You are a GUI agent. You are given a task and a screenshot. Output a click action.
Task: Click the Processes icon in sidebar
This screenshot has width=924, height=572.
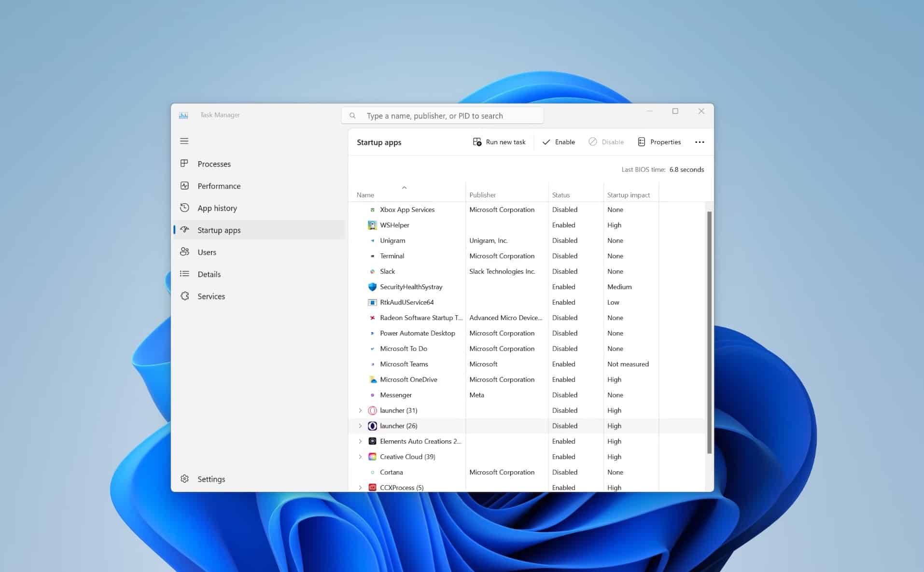pos(184,164)
